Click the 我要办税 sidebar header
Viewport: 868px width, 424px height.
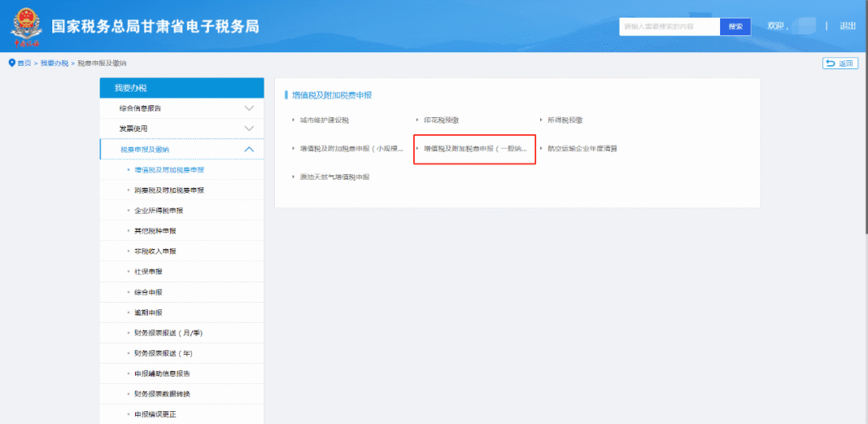182,88
